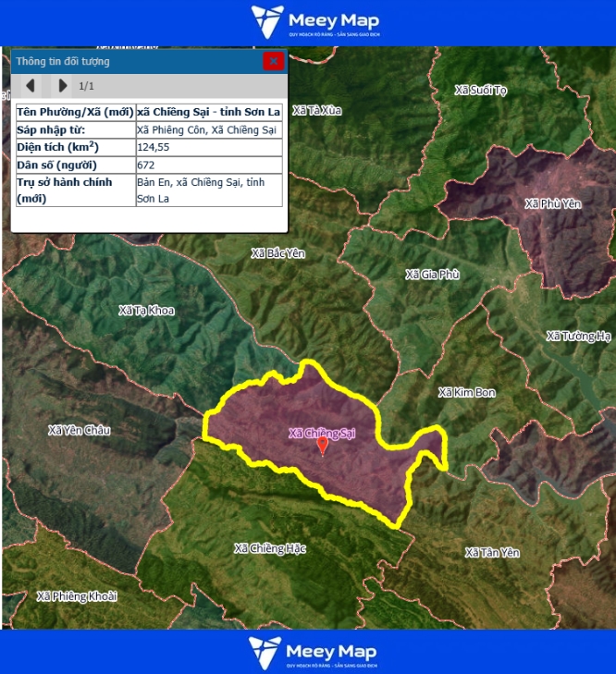The height and width of the screenshot is (674, 616).
Task: Select the Xã Tường Hạ region label
Action: [x=578, y=336]
